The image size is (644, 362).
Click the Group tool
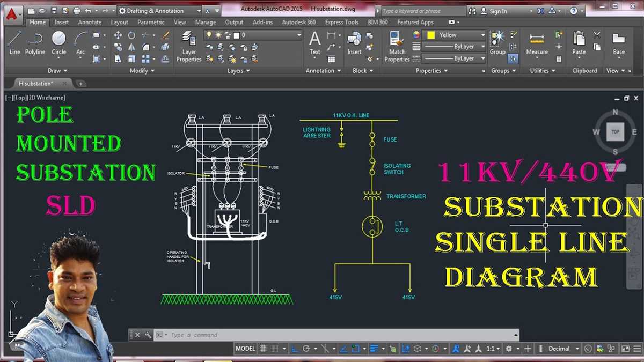tap(497, 43)
